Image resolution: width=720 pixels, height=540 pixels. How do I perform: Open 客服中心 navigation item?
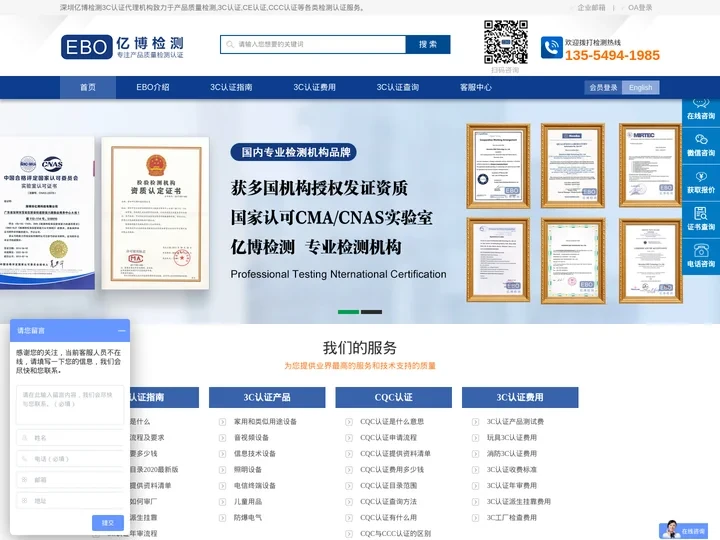[476, 87]
